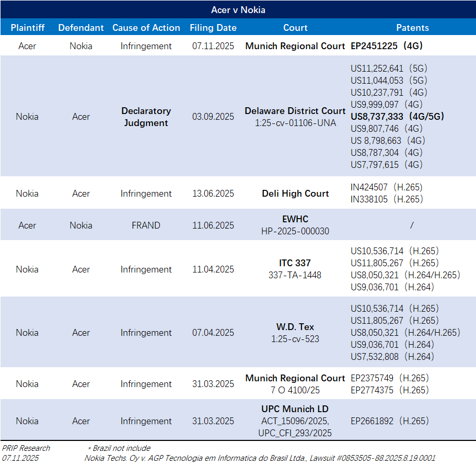Viewport: 476px width, 465px height.
Task: Click 'W.D. Tex' court name
Action: click(295, 327)
